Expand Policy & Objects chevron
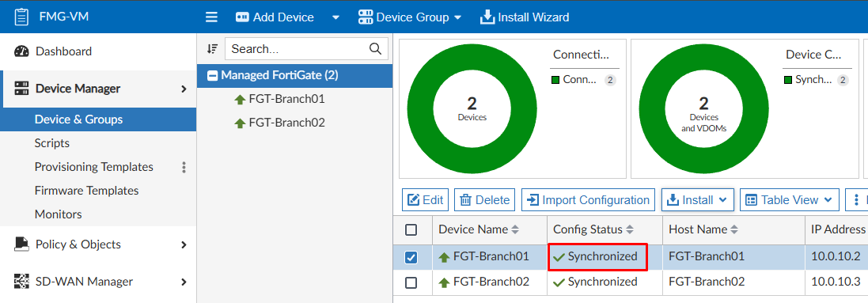This screenshot has width=868, height=303. (184, 244)
